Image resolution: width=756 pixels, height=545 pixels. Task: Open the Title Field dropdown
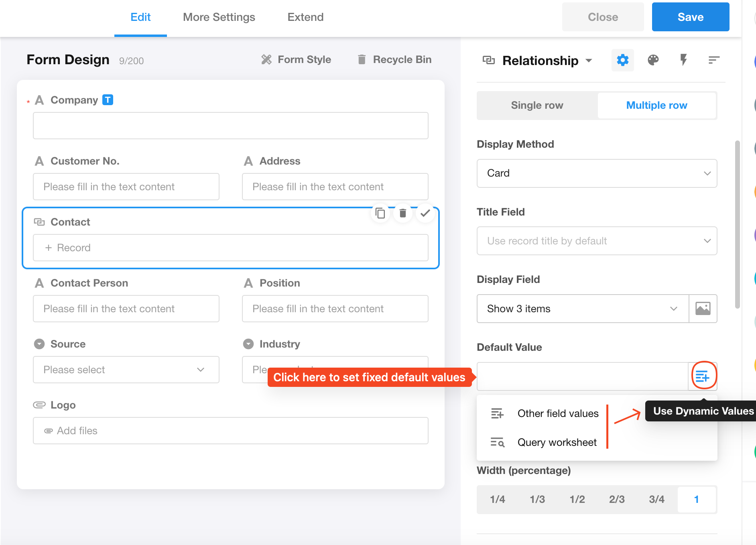597,241
